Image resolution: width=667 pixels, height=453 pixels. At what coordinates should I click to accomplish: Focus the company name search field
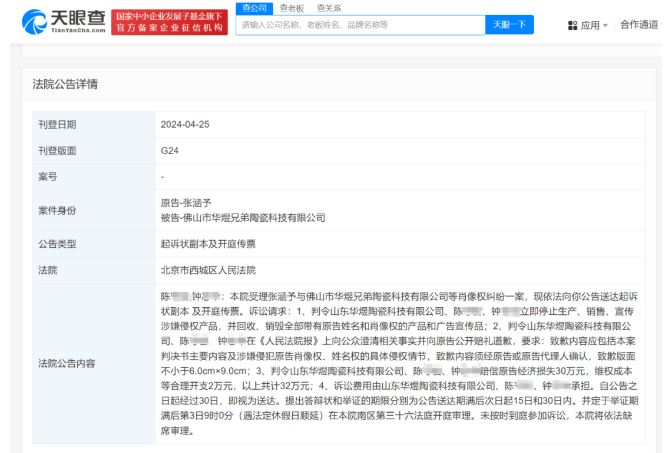click(x=360, y=25)
